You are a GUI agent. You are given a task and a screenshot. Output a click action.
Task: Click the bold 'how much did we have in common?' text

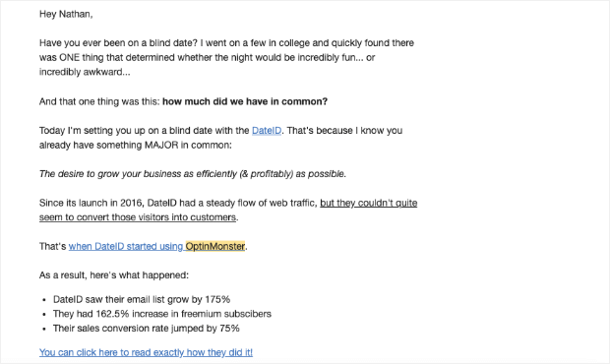[x=245, y=102]
